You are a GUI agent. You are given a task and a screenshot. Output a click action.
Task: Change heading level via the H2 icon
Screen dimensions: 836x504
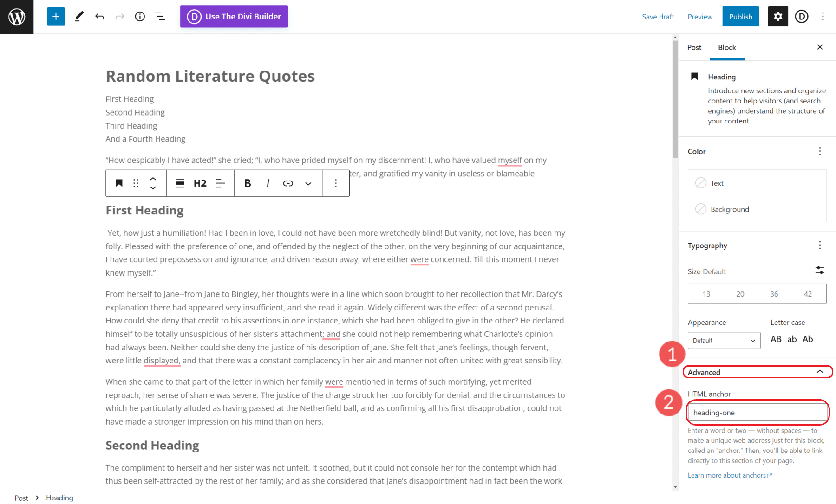200,183
